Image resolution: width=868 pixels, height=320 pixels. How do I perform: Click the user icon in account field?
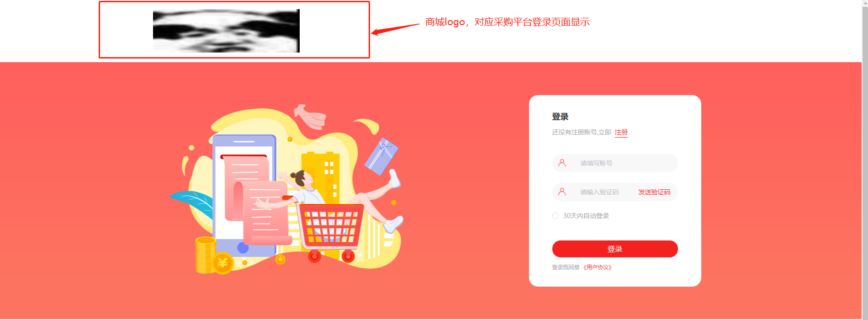562,163
